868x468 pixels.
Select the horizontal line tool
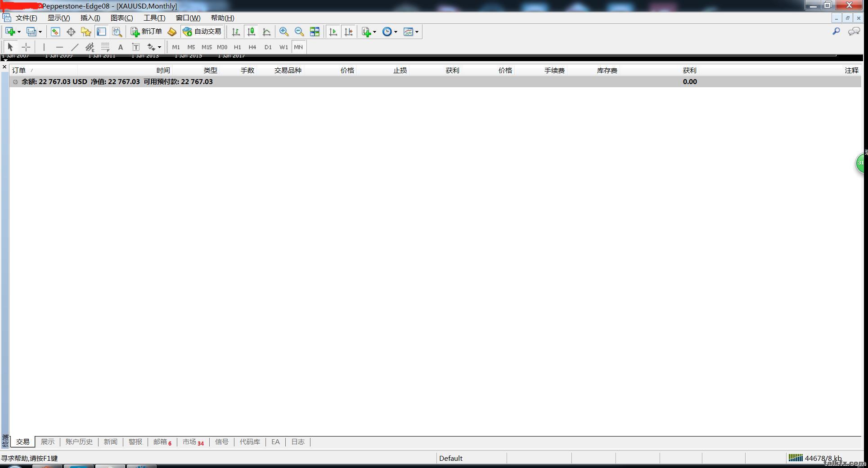(59, 47)
